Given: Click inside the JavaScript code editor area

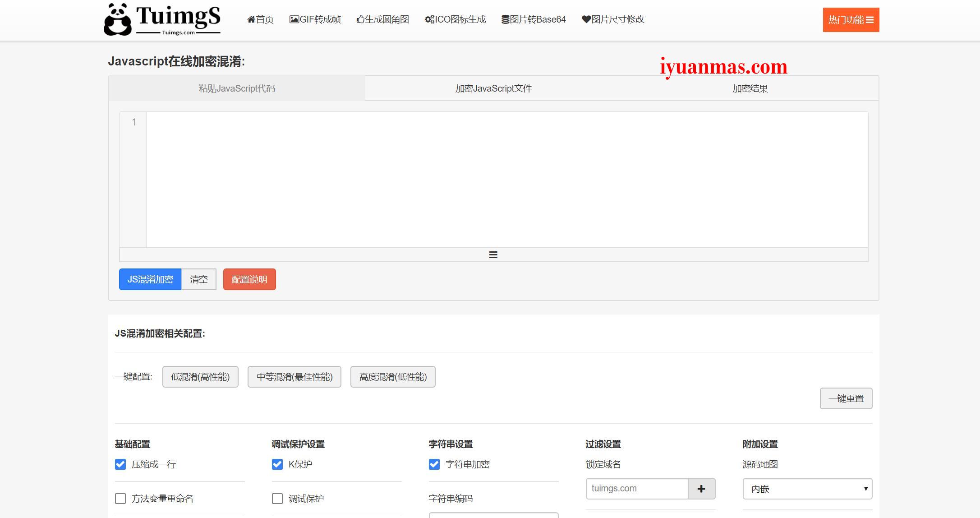Looking at the screenshot, I should pyautogui.click(x=507, y=180).
